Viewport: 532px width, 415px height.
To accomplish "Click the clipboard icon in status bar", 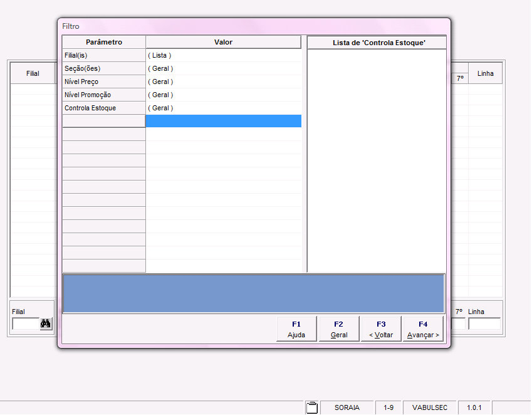I will pos(311,407).
